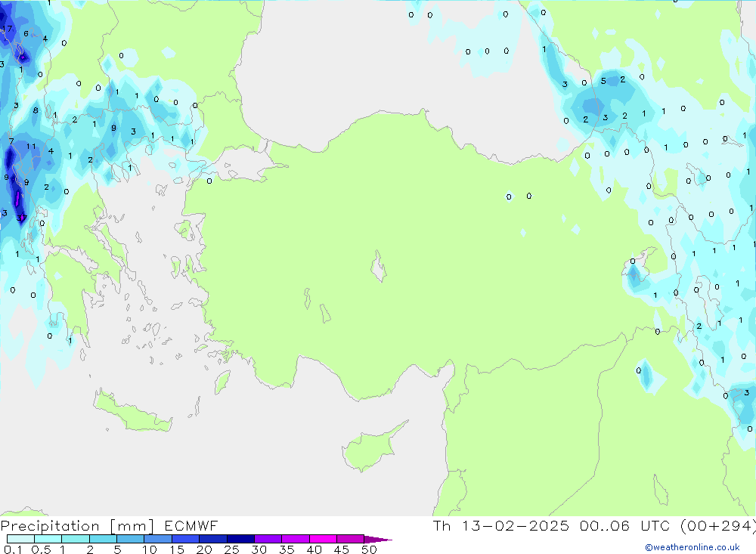Select the 2–5 mm legend color segment

click(103, 539)
